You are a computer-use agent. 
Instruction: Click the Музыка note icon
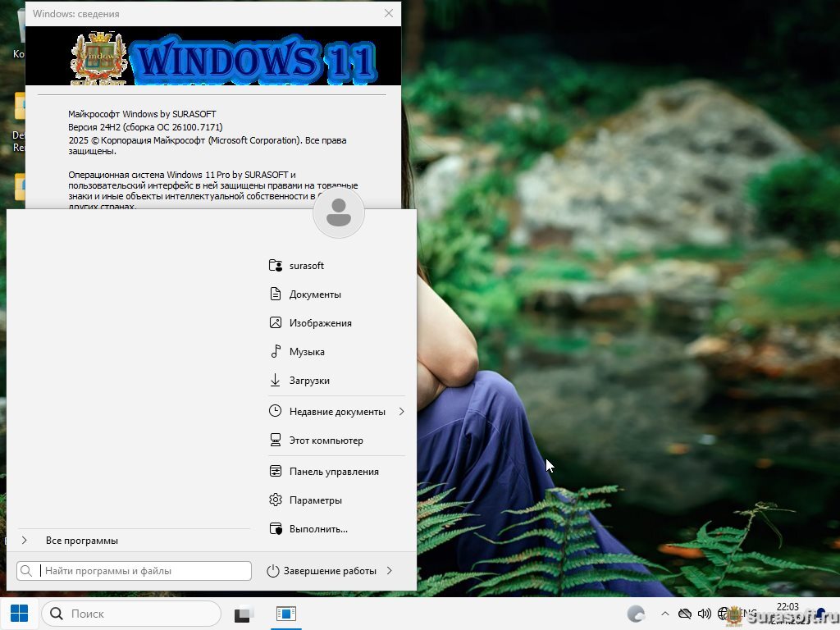click(276, 351)
